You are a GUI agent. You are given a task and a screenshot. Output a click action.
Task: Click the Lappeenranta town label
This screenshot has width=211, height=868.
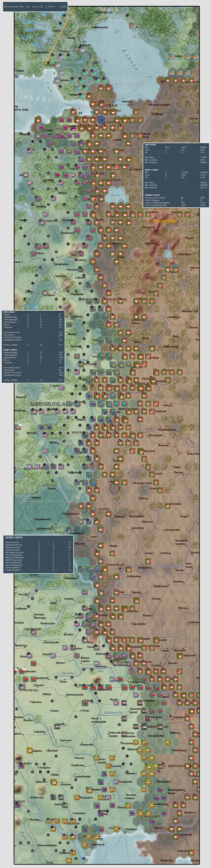40,52
